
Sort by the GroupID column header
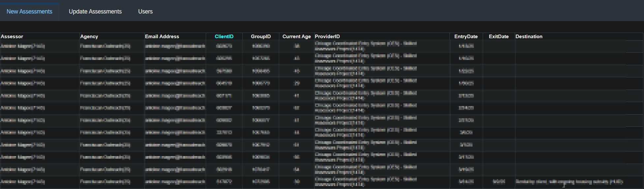pos(261,37)
